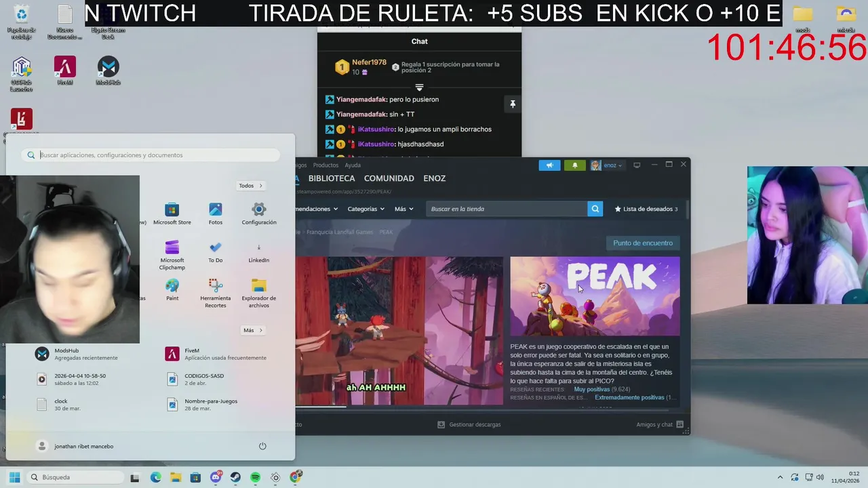Open Steam icon on taskbar
Screen dimensions: 868x488
[x=235, y=477]
